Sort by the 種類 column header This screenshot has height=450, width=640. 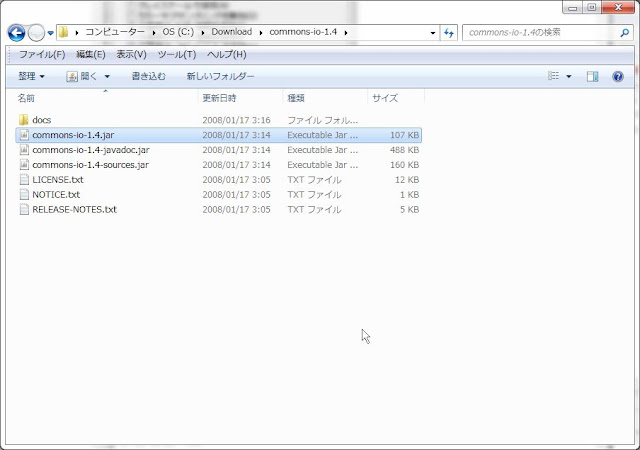click(x=324, y=98)
